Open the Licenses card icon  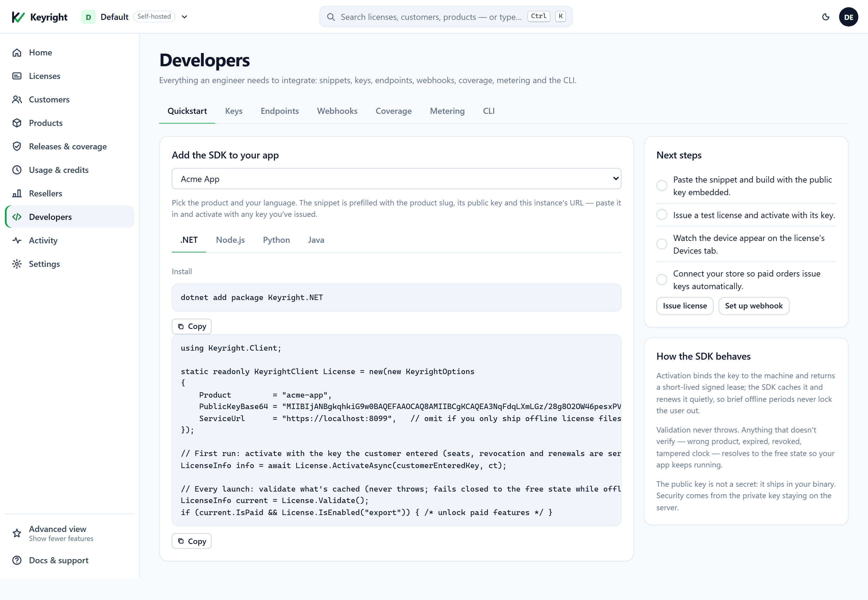coord(17,76)
